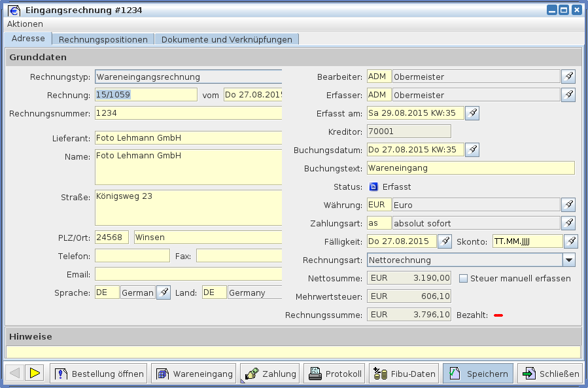
Task: Click the Bestellung öffnen button
Action: click(x=99, y=374)
